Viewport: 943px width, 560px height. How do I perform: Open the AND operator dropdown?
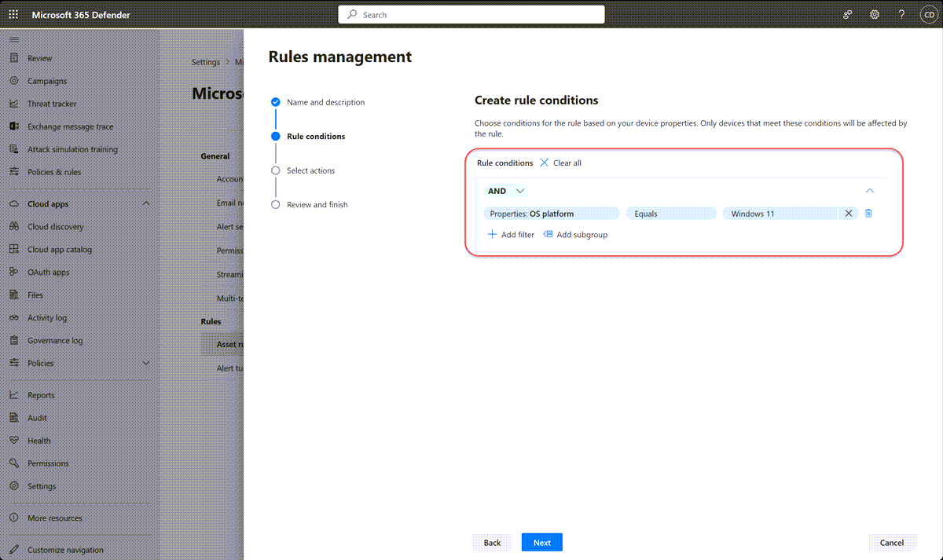pyautogui.click(x=505, y=190)
